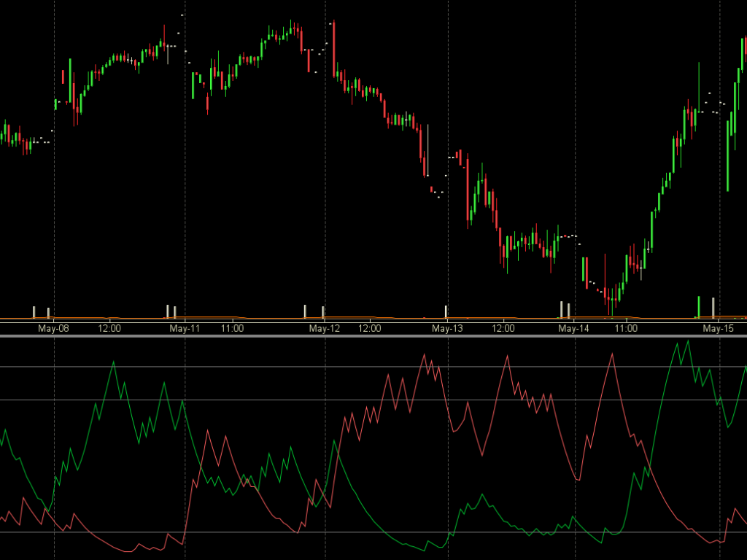747x560 pixels.
Task: Click the horizontal panel divider bar
Action: pyautogui.click(x=373, y=337)
